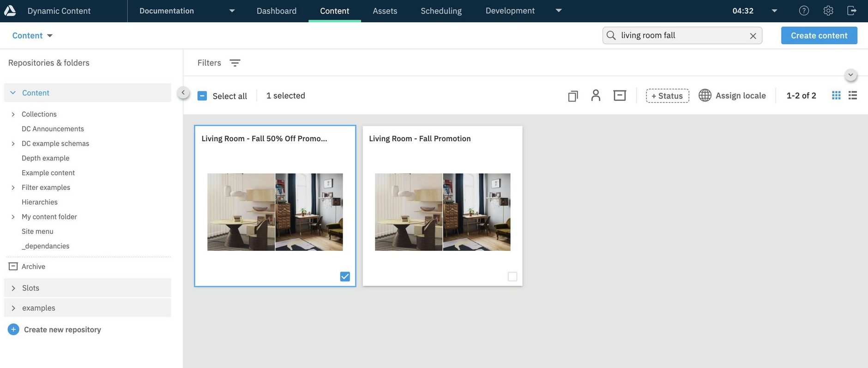868x368 pixels.
Task: Expand My content folder
Action: coord(13,217)
